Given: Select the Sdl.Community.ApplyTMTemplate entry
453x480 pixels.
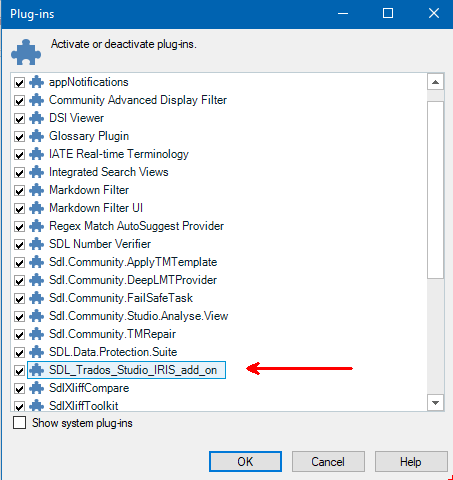Looking at the screenshot, I should click(x=133, y=262).
